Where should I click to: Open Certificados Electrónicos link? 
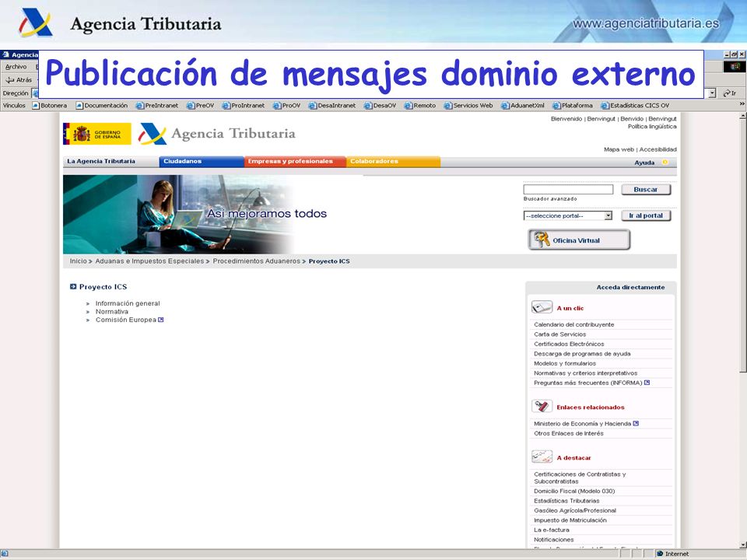point(569,344)
